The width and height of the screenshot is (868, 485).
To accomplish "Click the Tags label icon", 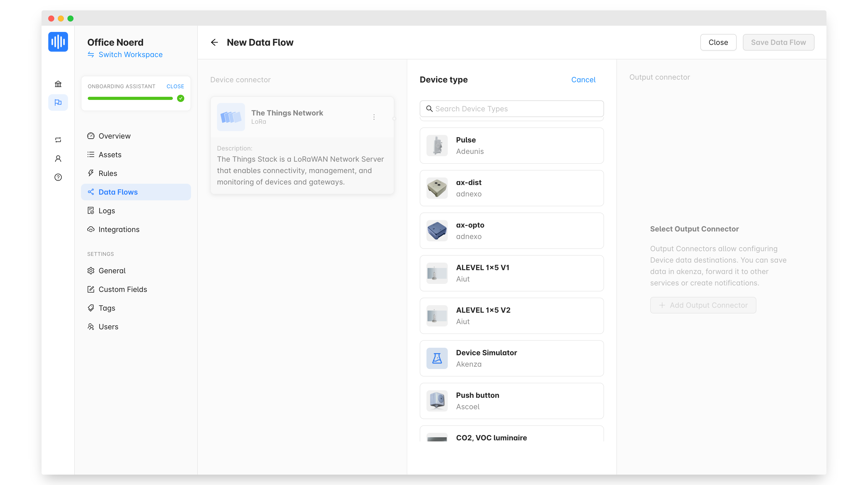I will click(x=91, y=308).
